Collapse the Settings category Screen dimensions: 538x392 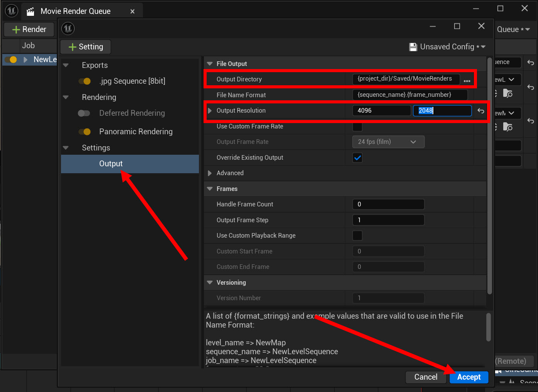[66, 148]
